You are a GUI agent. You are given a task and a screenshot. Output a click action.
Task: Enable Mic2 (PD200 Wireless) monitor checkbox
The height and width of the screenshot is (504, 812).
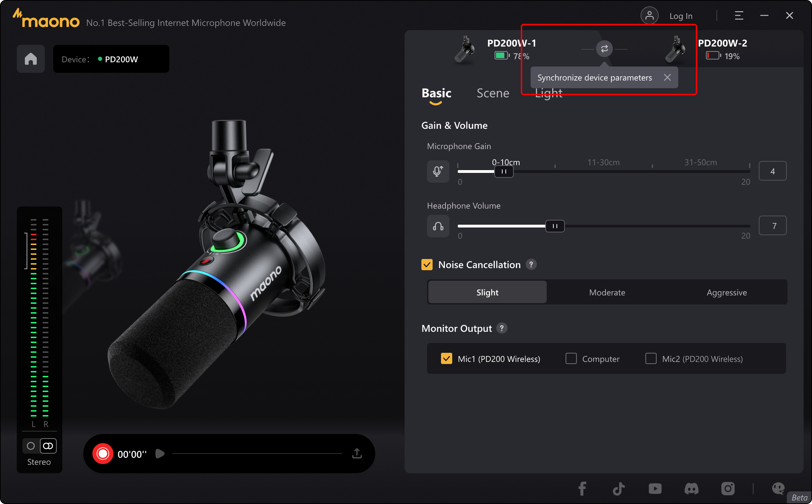point(651,358)
